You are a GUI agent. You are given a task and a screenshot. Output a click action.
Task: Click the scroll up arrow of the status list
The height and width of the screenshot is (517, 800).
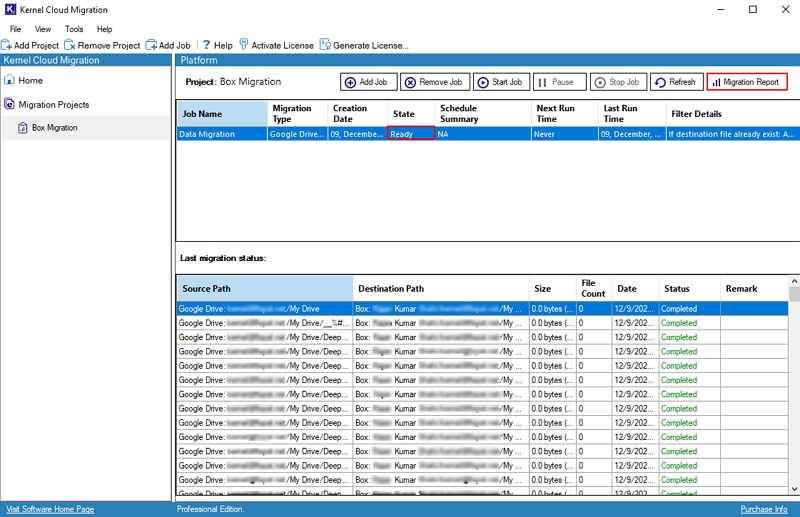(794, 281)
